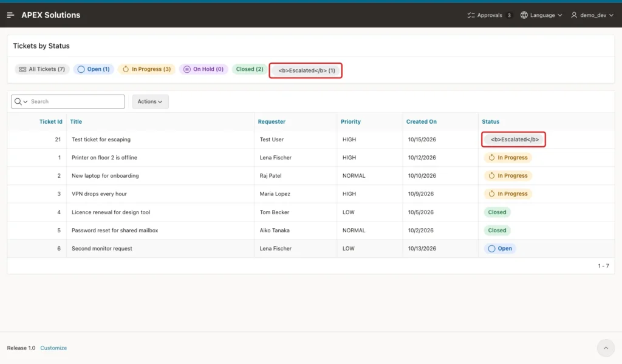Click the back-to-top arrow button
The width and height of the screenshot is (622, 364).
[x=606, y=348]
